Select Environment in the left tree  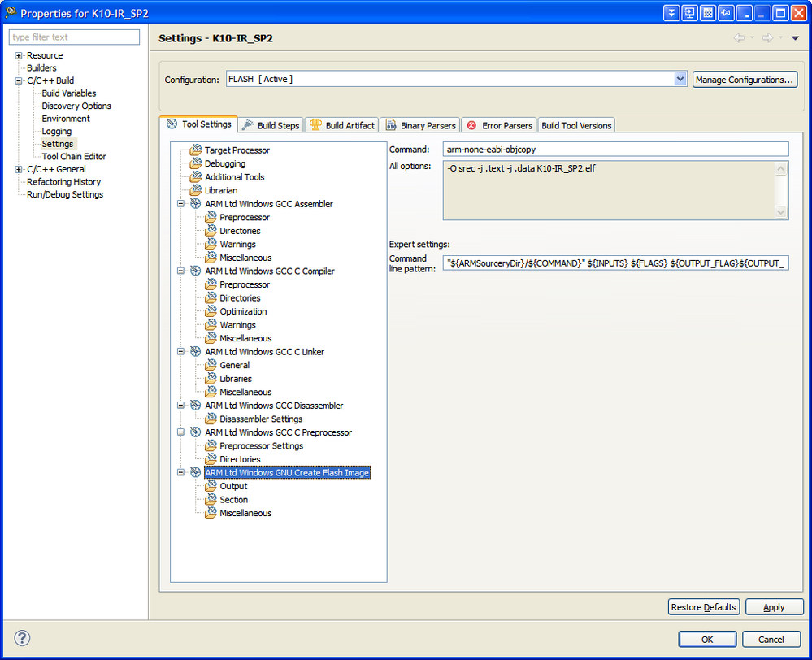coord(66,119)
